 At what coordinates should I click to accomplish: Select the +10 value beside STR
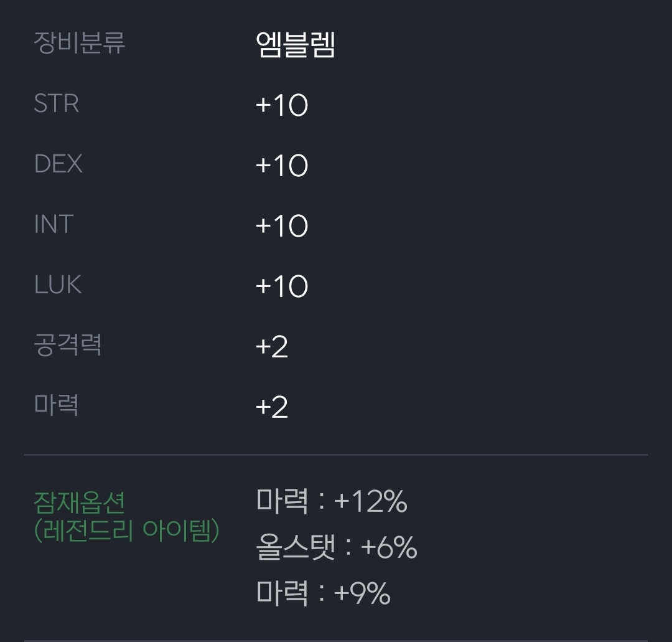(x=282, y=105)
